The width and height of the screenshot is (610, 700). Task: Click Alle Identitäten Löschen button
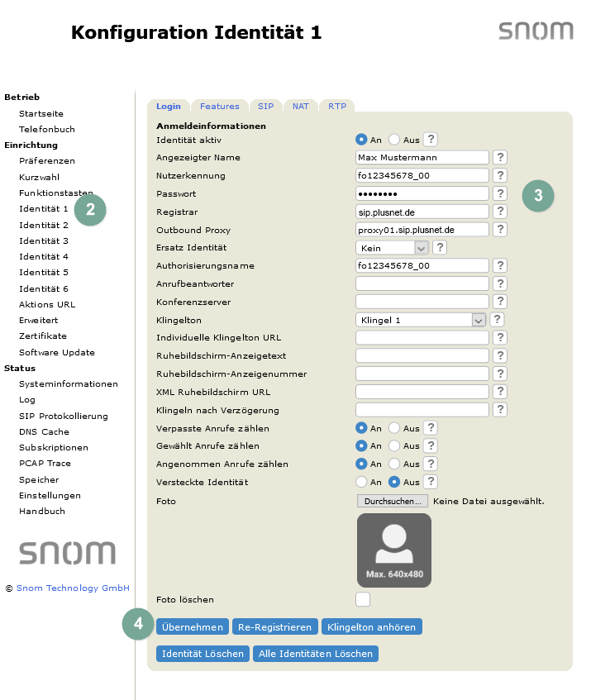(315, 654)
